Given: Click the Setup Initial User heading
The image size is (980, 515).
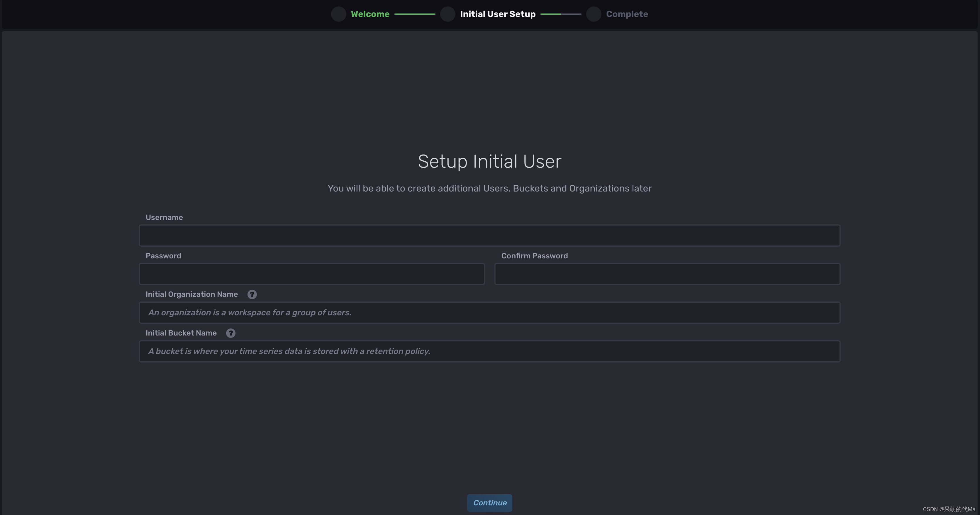Looking at the screenshot, I should tap(490, 162).
